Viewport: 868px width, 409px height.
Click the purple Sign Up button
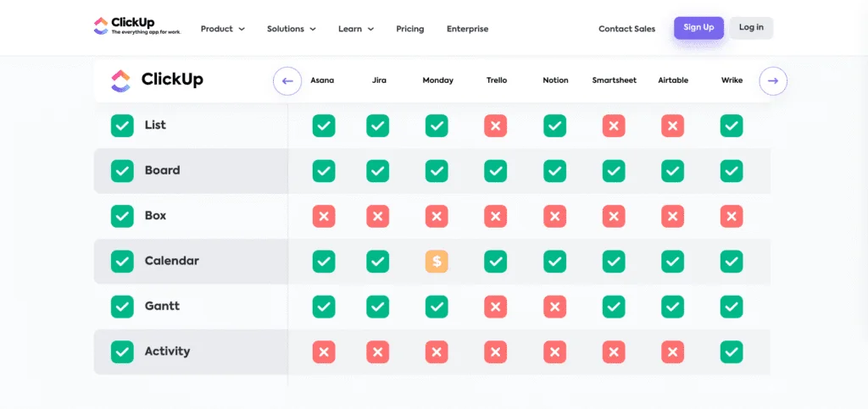coord(698,27)
